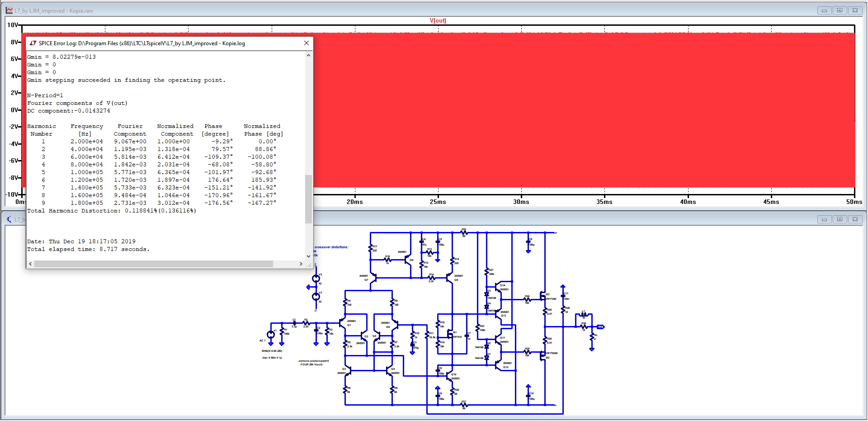
Task: Select the V3 supply source symbol
Action: 316,297
